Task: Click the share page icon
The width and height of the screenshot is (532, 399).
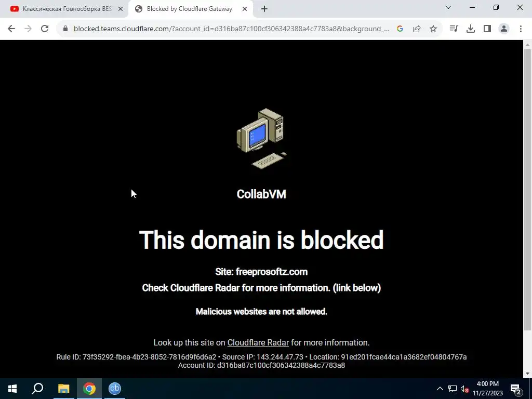Action: pos(417,29)
